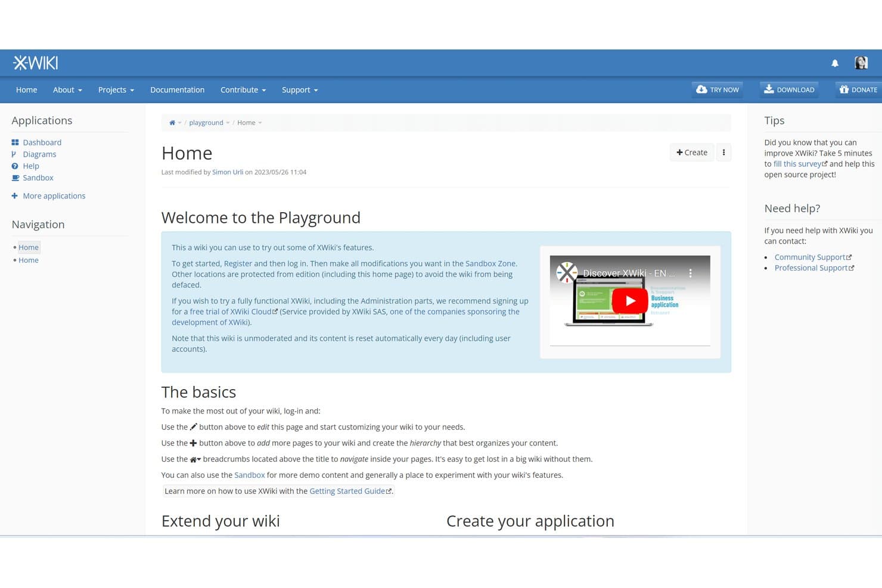Click the XWiki logo
Screen dimensions: 882x588
(x=36, y=63)
